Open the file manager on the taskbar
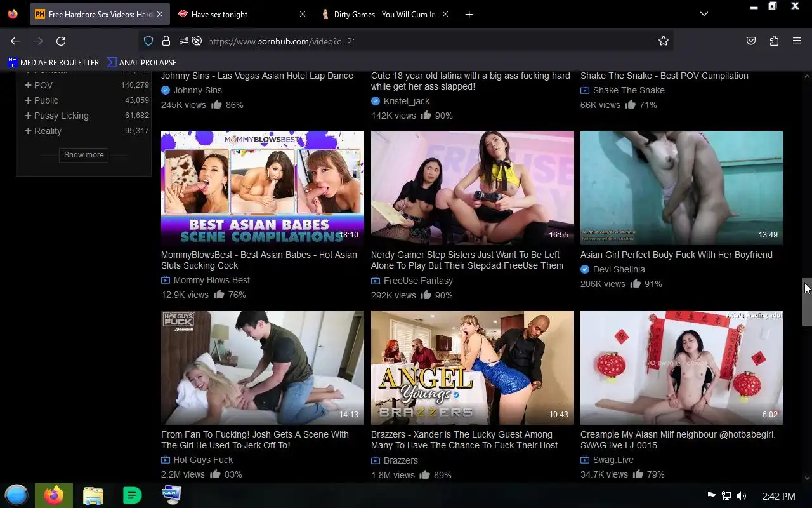This screenshot has height=508, width=812. tap(93, 495)
